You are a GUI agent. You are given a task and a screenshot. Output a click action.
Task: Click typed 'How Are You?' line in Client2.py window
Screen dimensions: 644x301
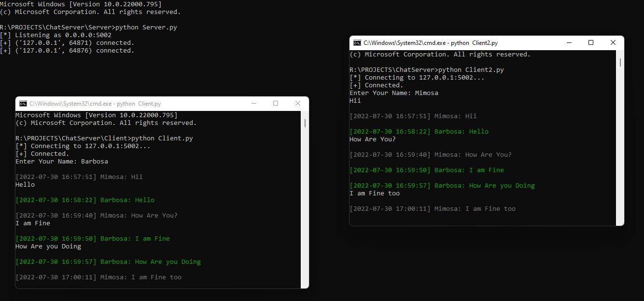pyautogui.click(x=373, y=139)
